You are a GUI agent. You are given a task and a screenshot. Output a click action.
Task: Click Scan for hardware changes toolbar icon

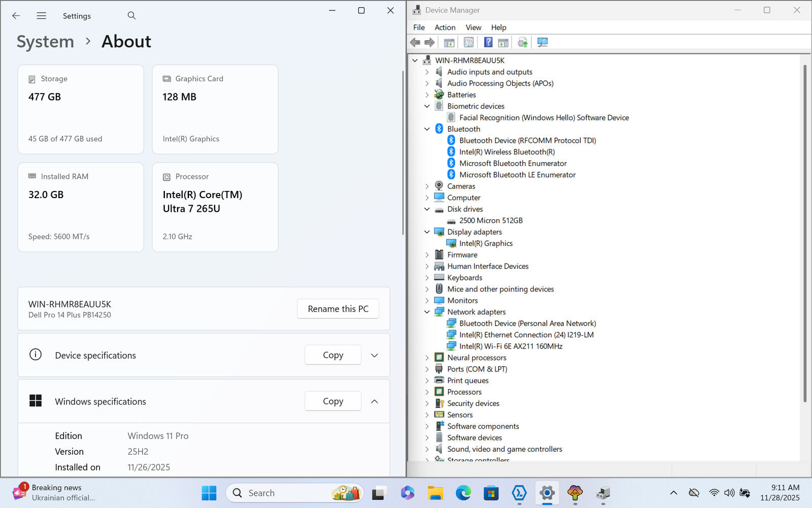pos(542,42)
